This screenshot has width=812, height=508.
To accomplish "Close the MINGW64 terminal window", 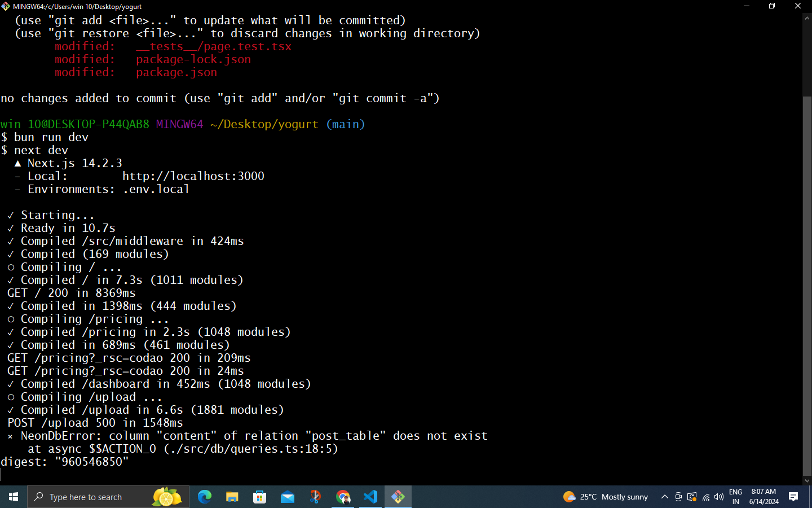I will pyautogui.click(x=798, y=6).
